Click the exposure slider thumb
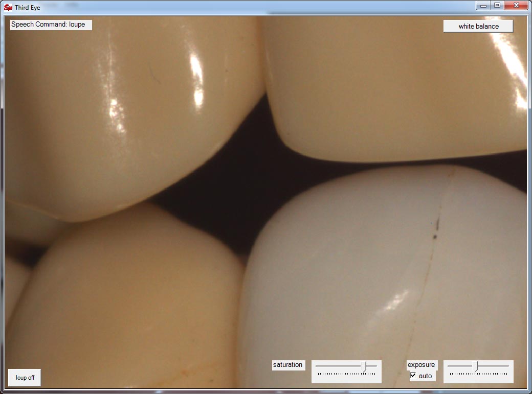Screen dimensions: 532x394 pos(476,366)
